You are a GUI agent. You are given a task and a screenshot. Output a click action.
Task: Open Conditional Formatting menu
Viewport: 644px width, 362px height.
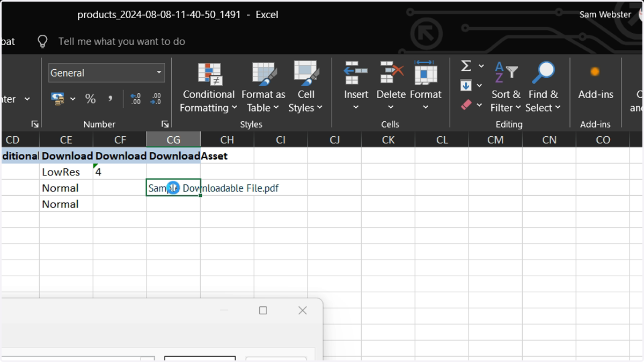pos(209,87)
